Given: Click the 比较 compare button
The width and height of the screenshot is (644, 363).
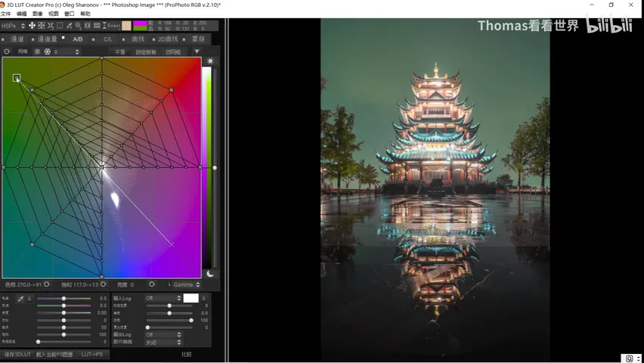Looking at the screenshot, I should 187,355.
